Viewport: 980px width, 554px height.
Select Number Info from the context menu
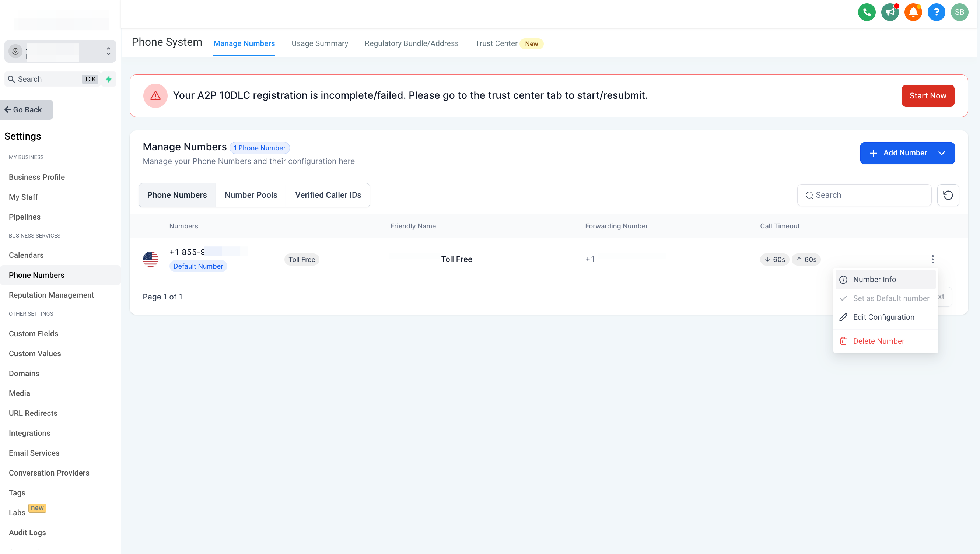(874, 280)
